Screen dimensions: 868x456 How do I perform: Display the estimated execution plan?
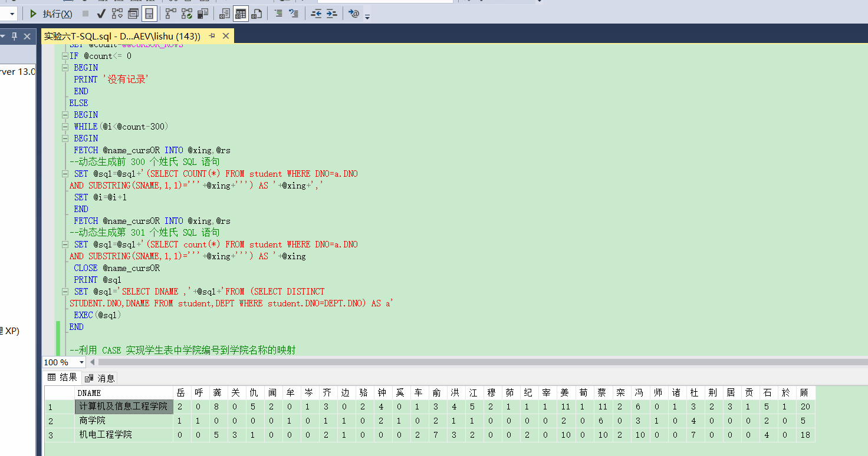tap(117, 14)
